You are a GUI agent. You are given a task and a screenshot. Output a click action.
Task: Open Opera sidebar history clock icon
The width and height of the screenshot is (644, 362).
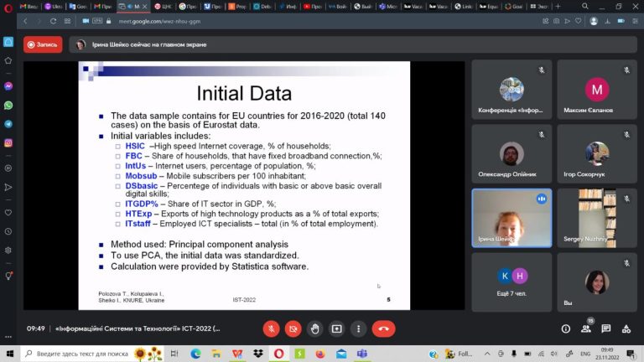pyautogui.click(x=8, y=231)
